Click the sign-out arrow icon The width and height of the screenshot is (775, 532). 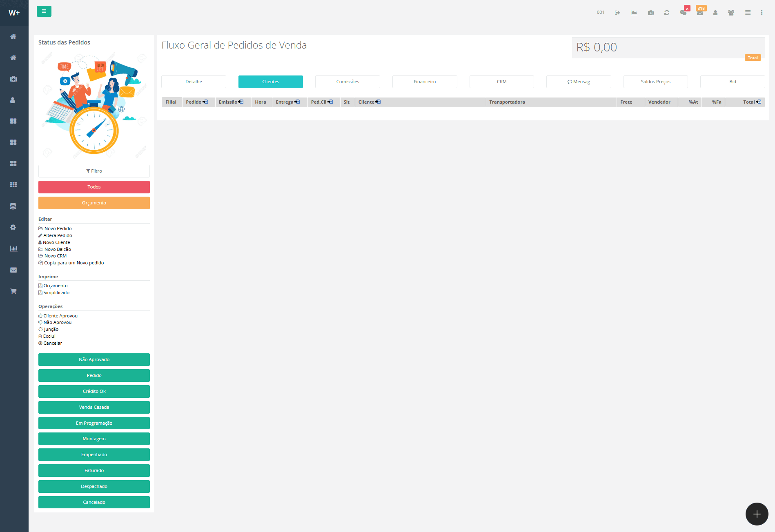pos(617,13)
